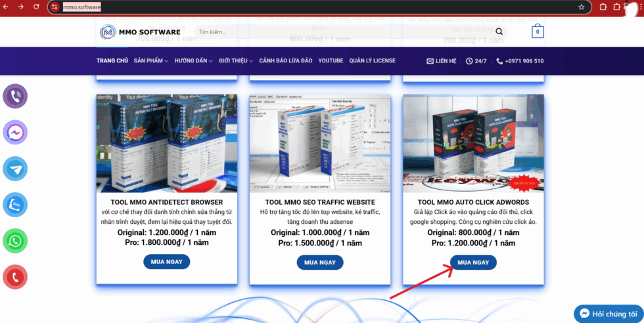Go back using the browser back arrow
644x323 pixels.
click(6, 7)
